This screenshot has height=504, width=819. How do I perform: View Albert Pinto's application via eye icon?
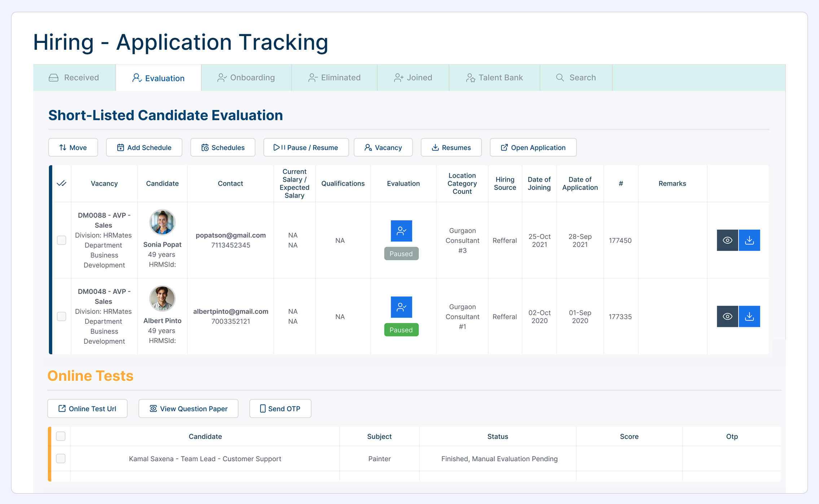pyautogui.click(x=727, y=316)
